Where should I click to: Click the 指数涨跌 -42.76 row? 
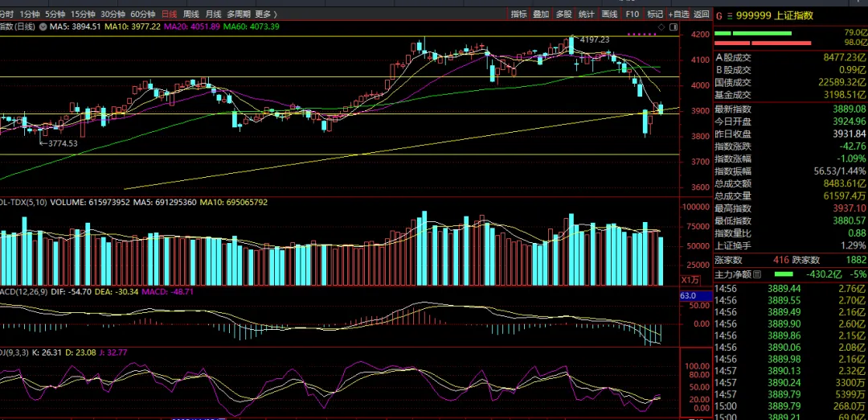click(791, 146)
